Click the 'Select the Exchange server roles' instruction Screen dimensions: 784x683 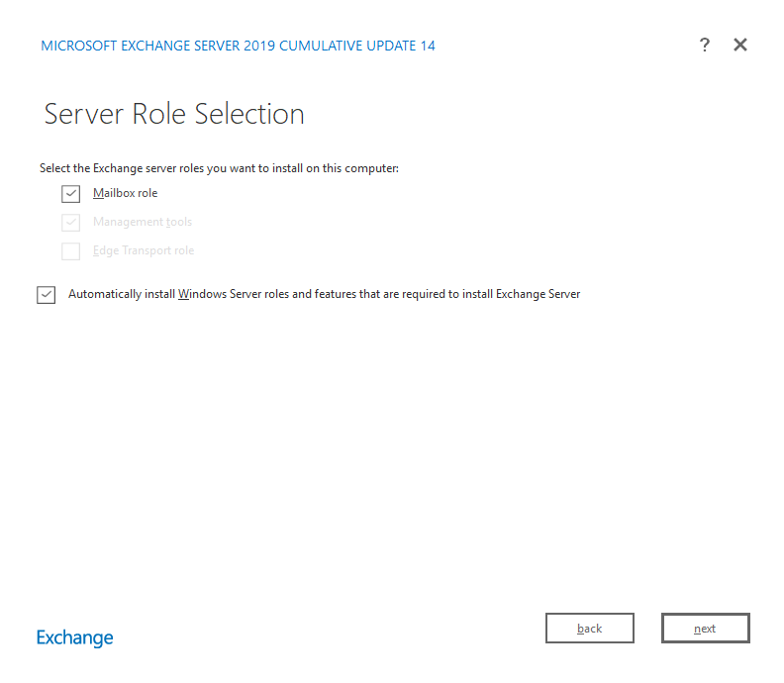[219, 168]
